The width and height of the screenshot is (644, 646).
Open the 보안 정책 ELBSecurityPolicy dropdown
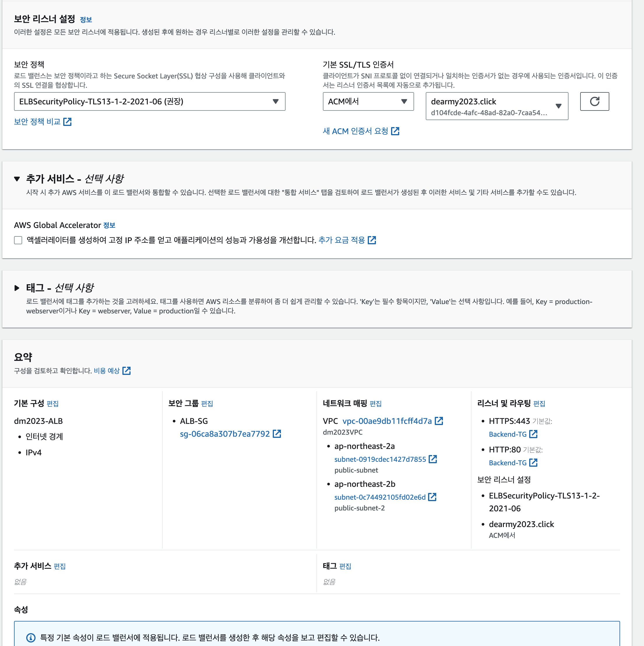[x=149, y=101]
